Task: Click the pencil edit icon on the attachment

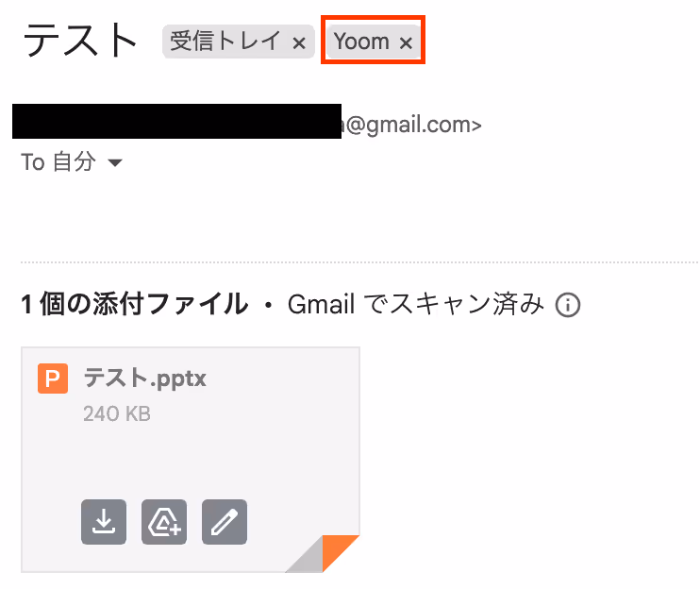Action: tap(225, 522)
